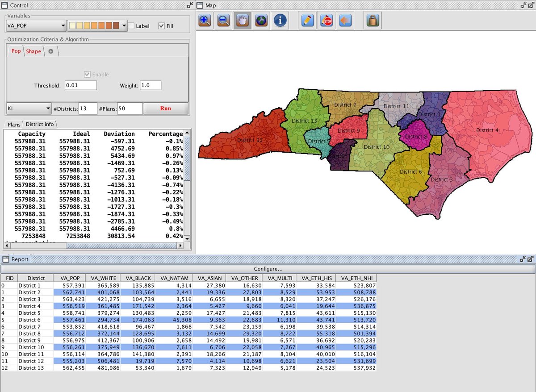
Task: Click the Percentage header in District info
Action: pos(165,133)
